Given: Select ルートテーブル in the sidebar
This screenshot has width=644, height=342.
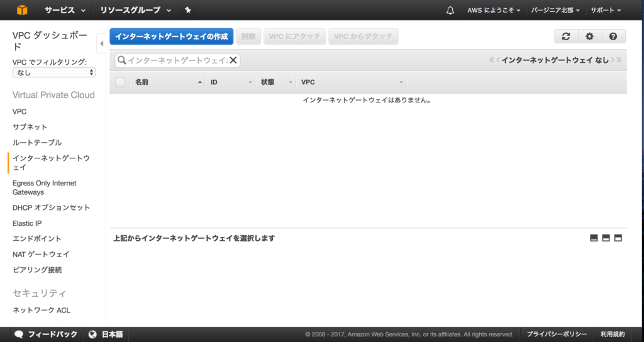Looking at the screenshot, I should click(x=37, y=143).
